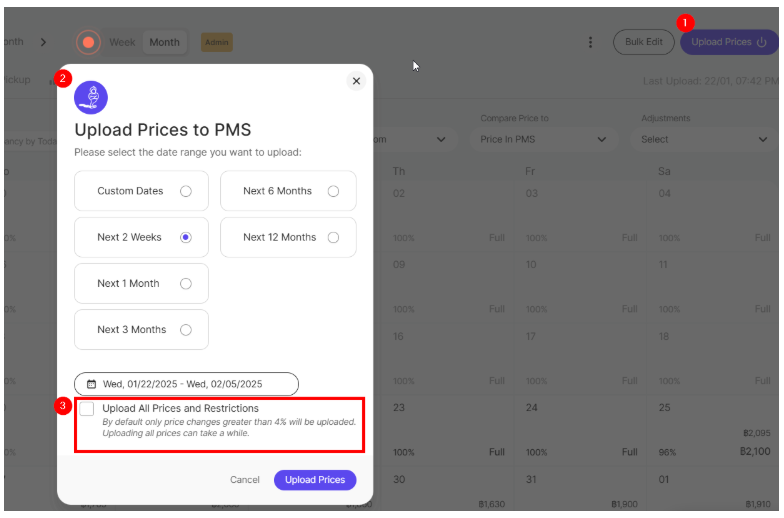This screenshot has height=518, width=784.
Task: Enable Upload All Prices and Restrictions checkbox
Action: (x=87, y=409)
